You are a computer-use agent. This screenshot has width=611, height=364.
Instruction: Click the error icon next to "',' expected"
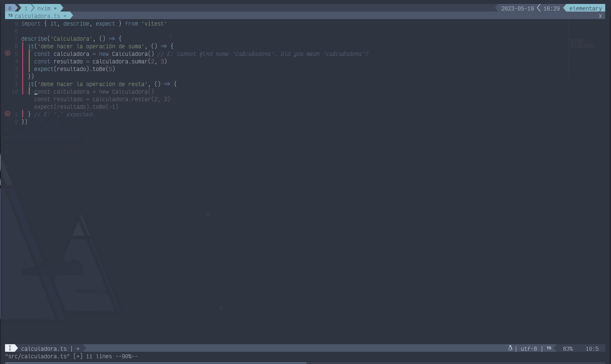[8, 114]
